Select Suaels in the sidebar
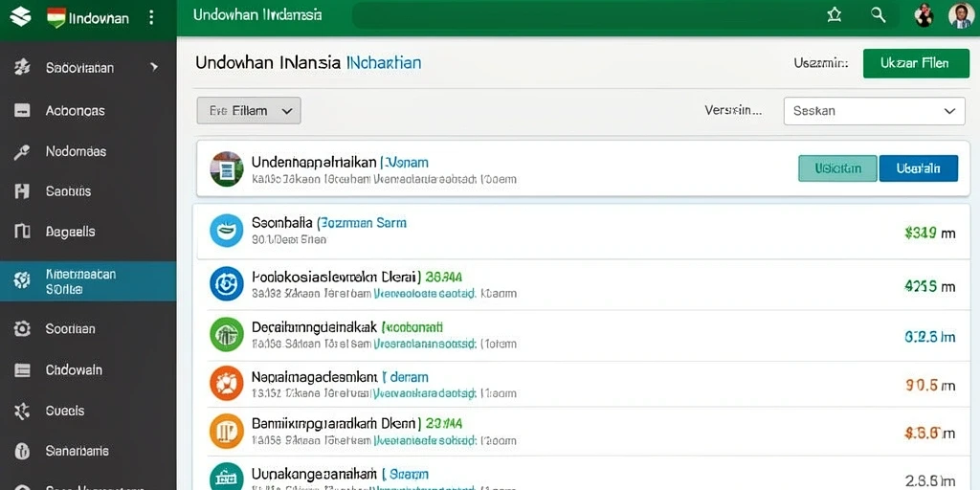The image size is (980, 490). [x=65, y=411]
